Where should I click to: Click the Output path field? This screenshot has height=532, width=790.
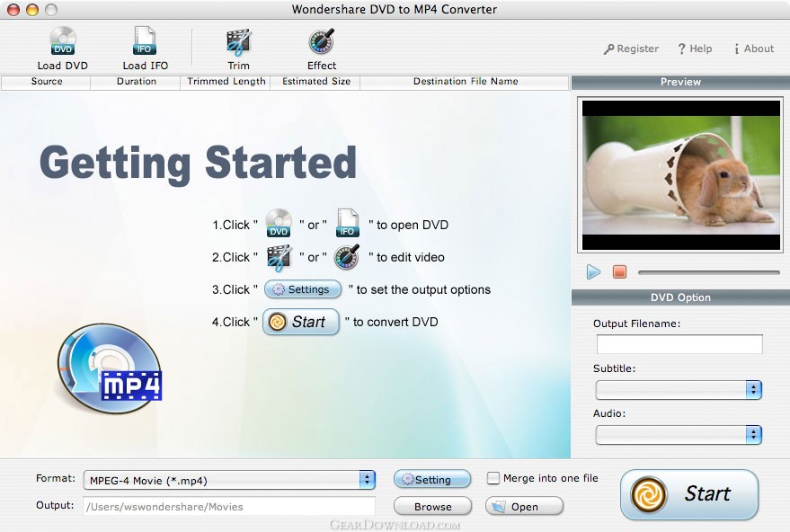click(229, 507)
